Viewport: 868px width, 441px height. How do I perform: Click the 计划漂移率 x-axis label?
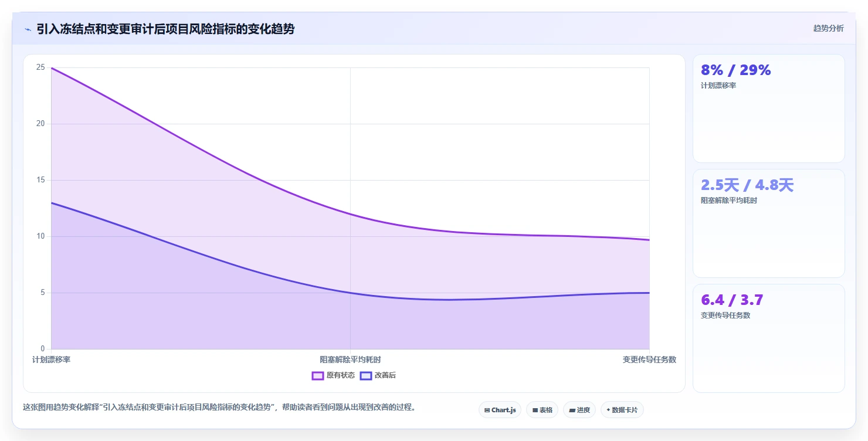pyautogui.click(x=51, y=359)
